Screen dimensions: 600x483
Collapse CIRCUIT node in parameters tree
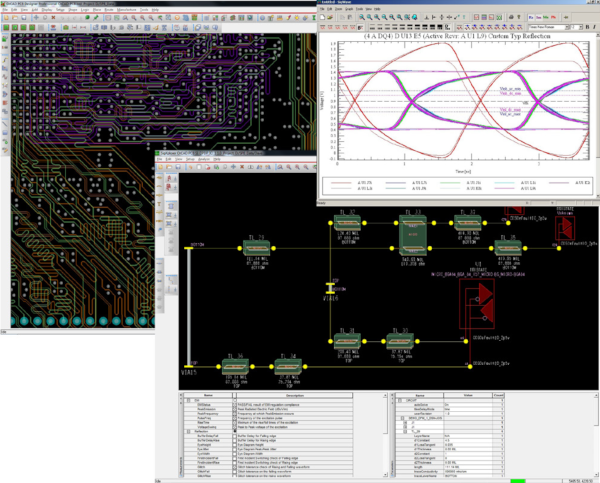click(400, 401)
